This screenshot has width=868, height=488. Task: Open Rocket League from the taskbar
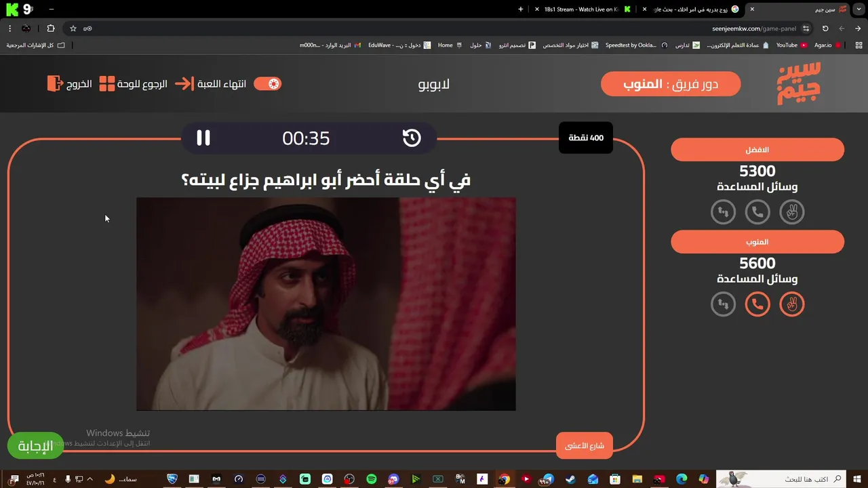tap(172, 479)
